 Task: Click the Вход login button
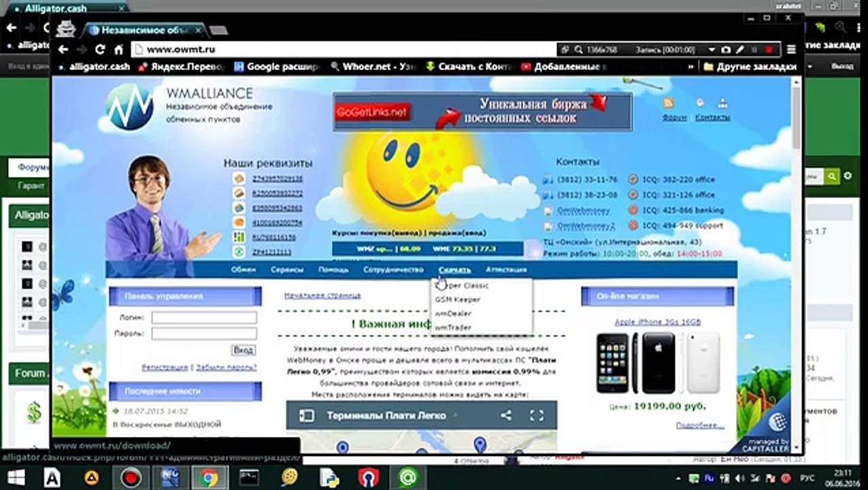point(244,350)
